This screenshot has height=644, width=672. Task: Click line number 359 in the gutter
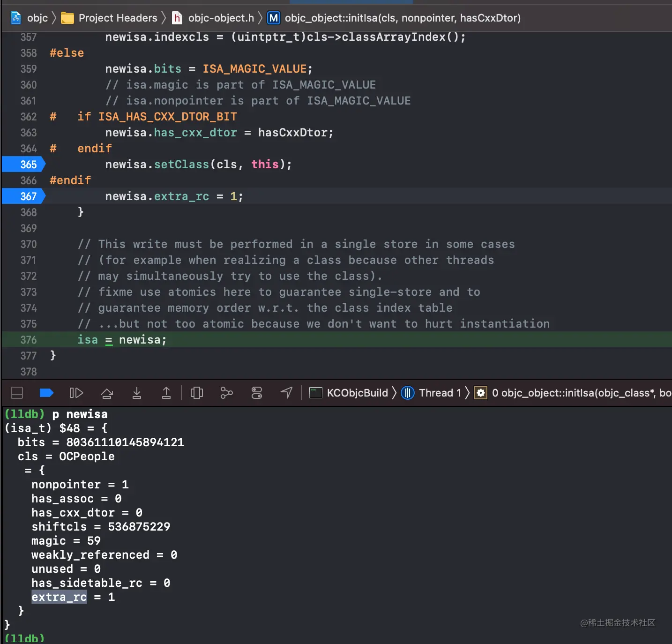coord(29,69)
